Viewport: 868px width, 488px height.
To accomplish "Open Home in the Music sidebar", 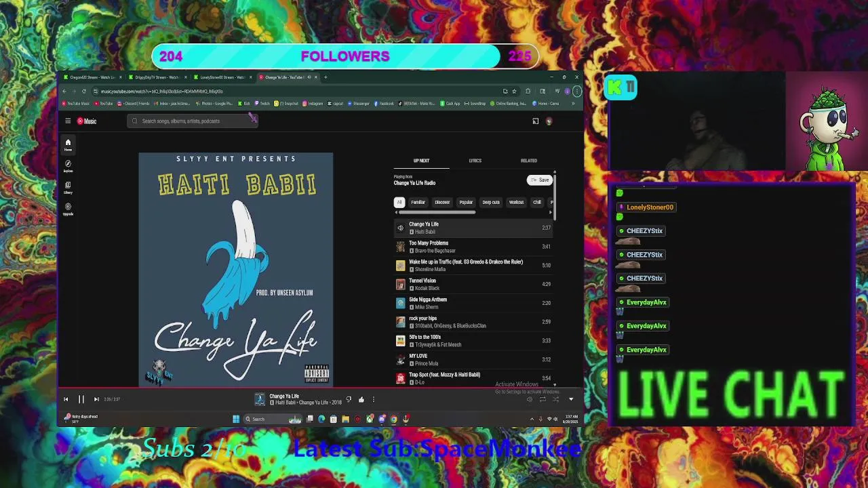I will coord(68,145).
